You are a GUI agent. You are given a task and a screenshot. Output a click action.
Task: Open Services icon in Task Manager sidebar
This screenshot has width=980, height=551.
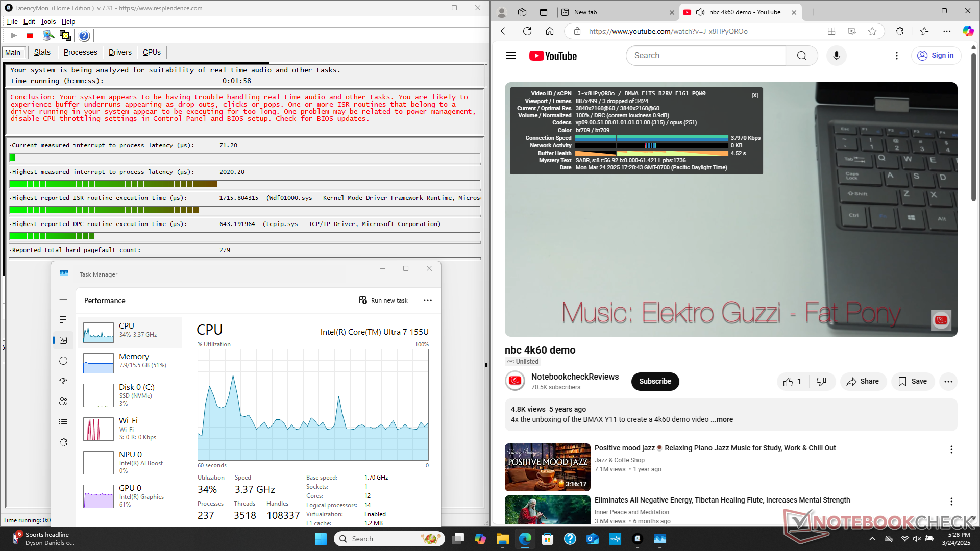click(63, 442)
